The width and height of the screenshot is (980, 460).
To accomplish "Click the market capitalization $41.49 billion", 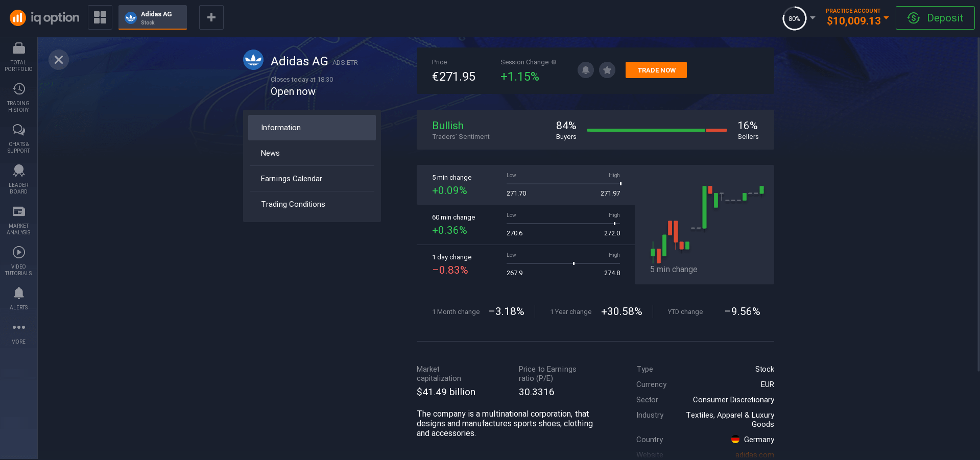I will [446, 392].
